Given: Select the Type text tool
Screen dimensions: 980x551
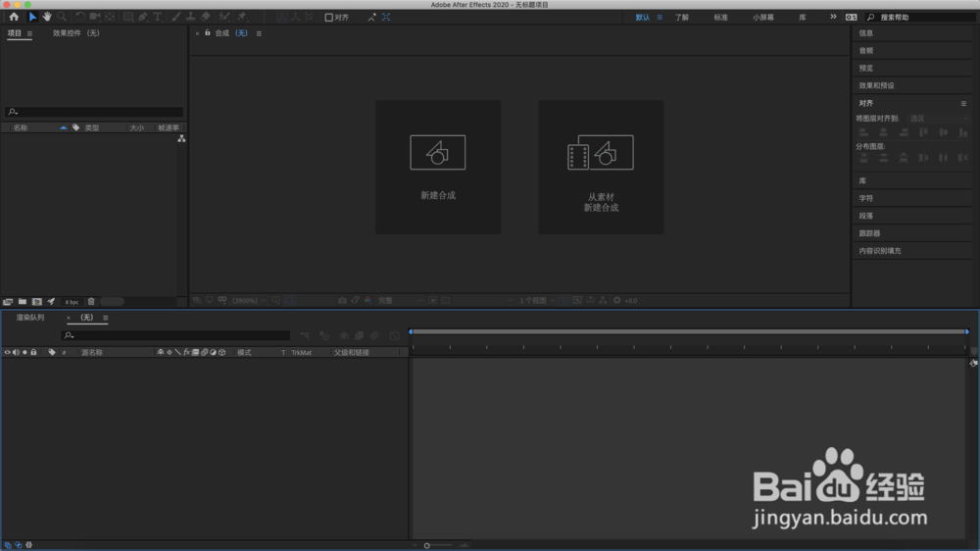Looking at the screenshot, I should pos(158,17).
